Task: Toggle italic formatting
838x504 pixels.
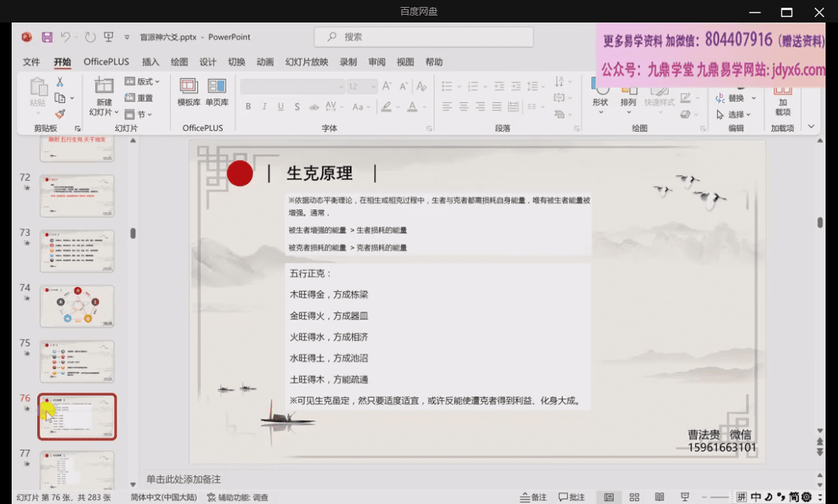Action: (x=265, y=107)
